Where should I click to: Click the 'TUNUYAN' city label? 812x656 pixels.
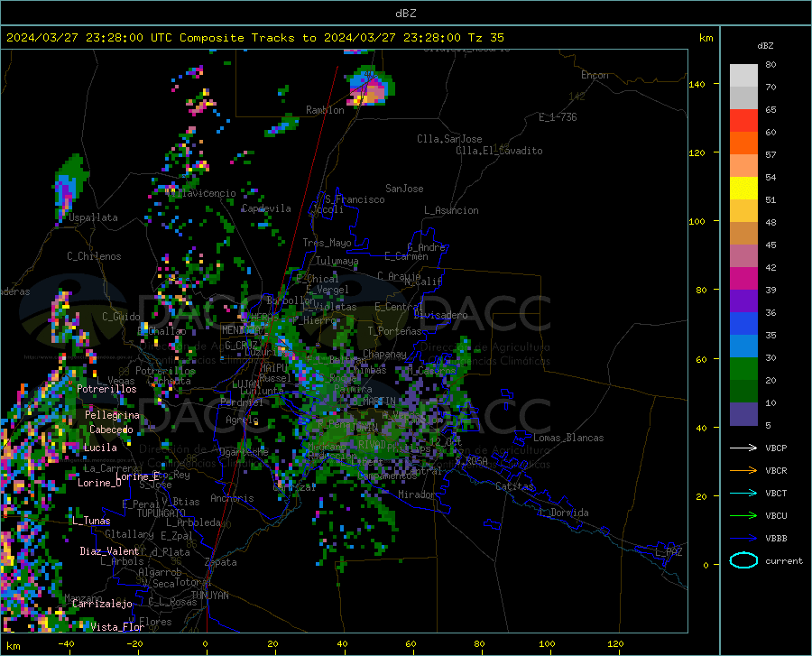click(x=209, y=596)
